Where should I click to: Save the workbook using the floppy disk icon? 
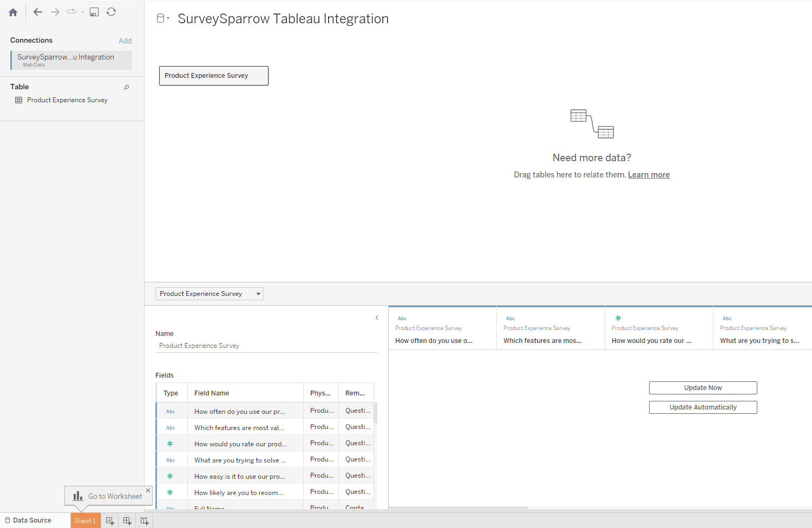tap(94, 12)
